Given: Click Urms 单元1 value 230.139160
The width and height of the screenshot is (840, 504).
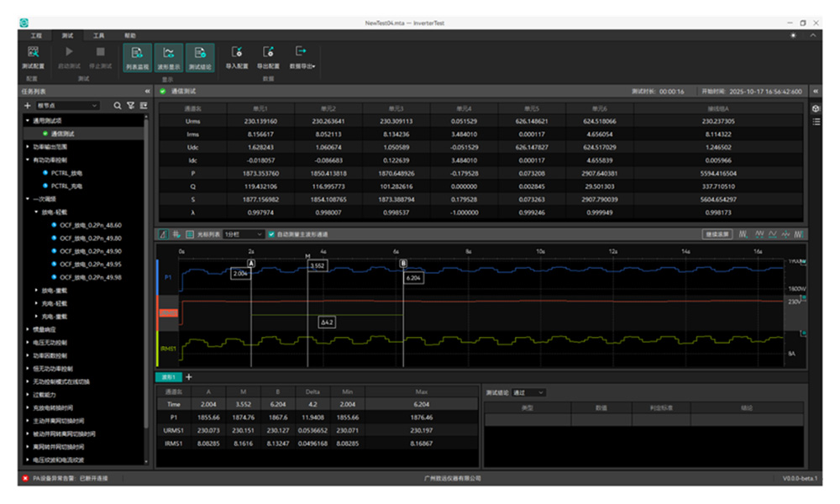Looking at the screenshot, I should [260, 122].
